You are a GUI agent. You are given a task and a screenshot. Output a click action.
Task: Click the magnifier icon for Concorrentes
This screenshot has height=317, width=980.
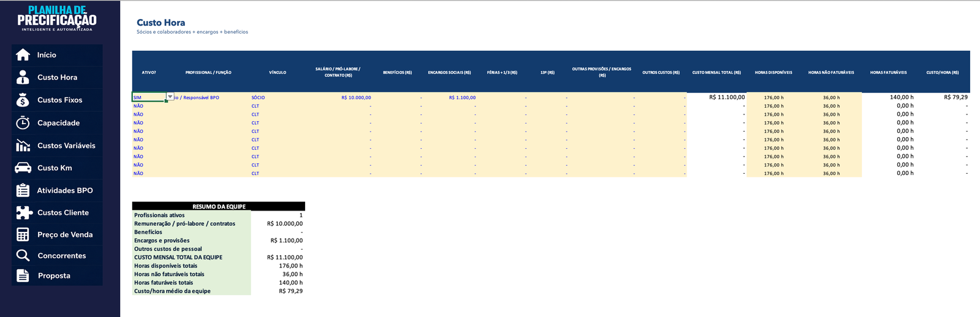tap(23, 255)
